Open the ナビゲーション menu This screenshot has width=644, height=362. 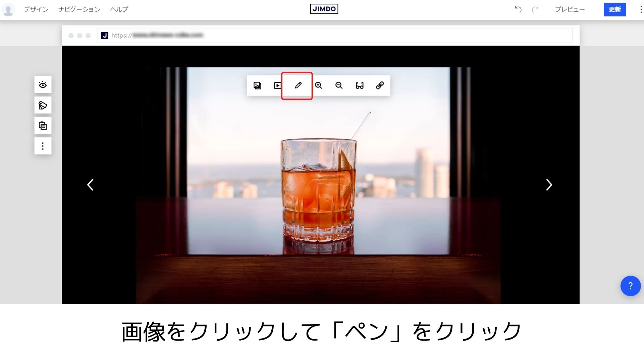click(79, 9)
